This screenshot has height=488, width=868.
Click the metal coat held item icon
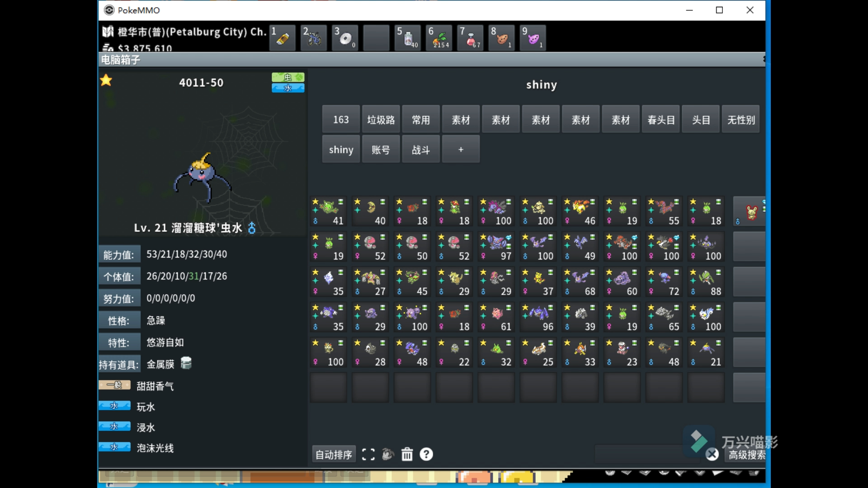(x=186, y=363)
